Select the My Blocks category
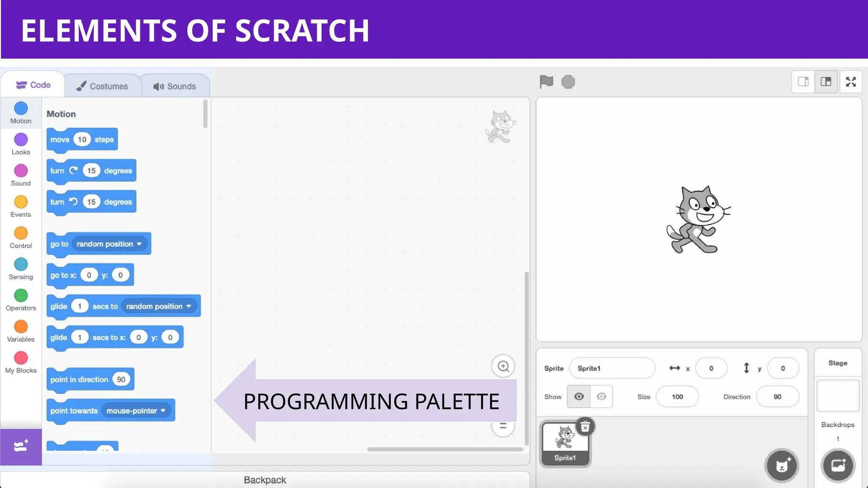868x488 pixels. coord(21,363)
